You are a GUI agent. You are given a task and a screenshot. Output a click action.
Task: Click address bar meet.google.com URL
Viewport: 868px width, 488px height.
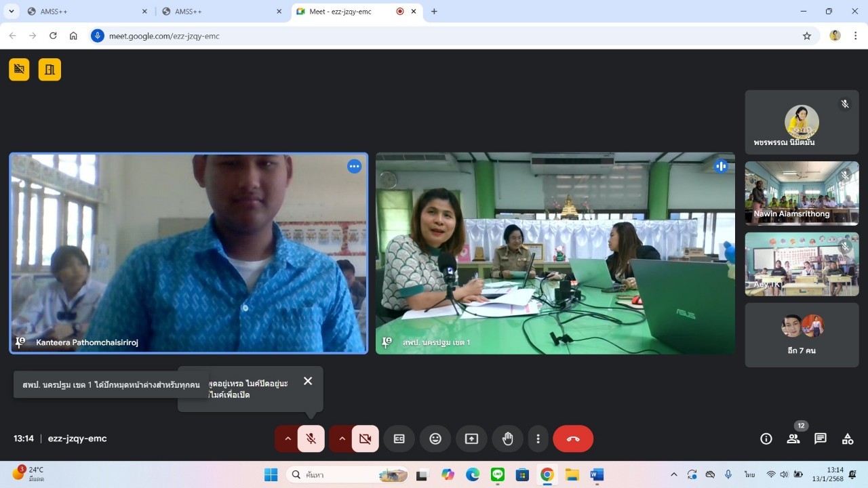click(165, 36)
